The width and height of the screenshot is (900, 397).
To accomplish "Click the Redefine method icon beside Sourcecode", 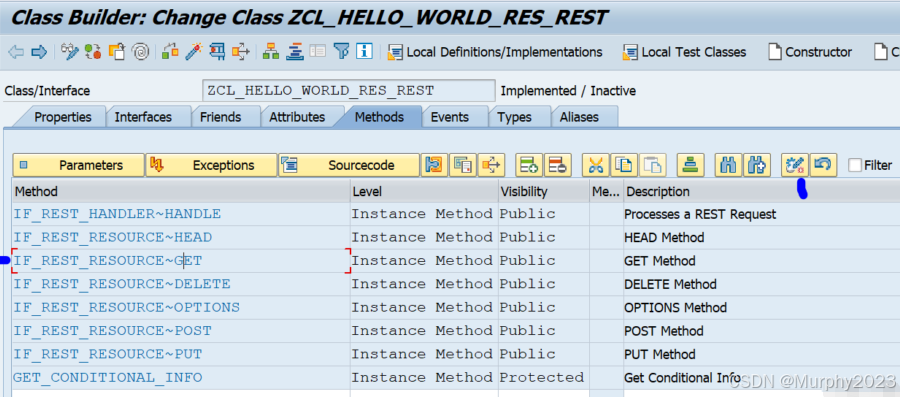I will tap(434, 165).
